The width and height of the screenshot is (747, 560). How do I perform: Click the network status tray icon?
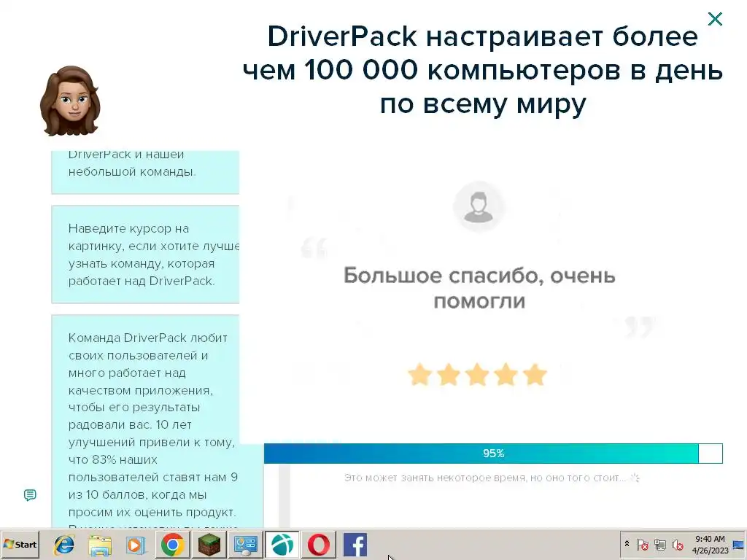[x=659, y=544]
